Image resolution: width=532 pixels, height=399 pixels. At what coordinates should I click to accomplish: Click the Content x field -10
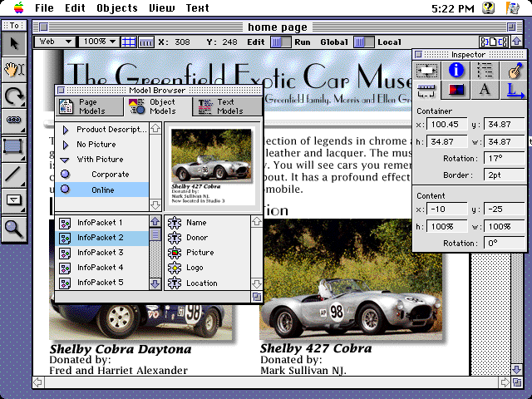(x=447, y=209)
